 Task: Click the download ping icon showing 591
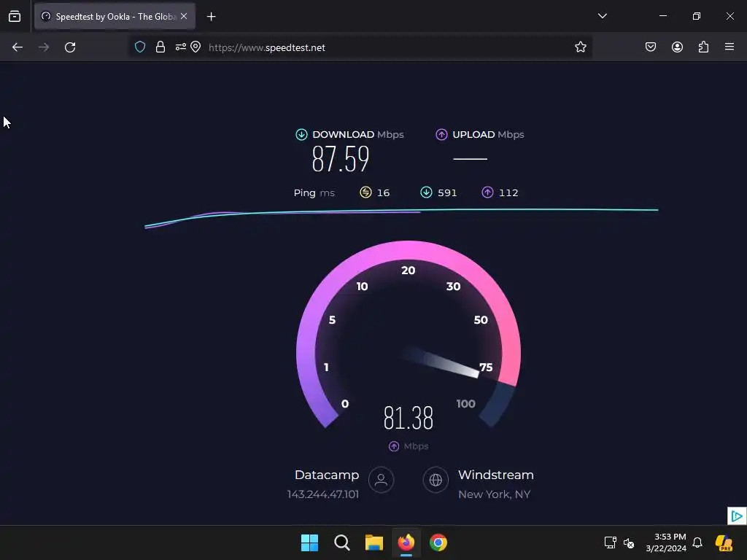pyautogui.click(x=426, y=192)
